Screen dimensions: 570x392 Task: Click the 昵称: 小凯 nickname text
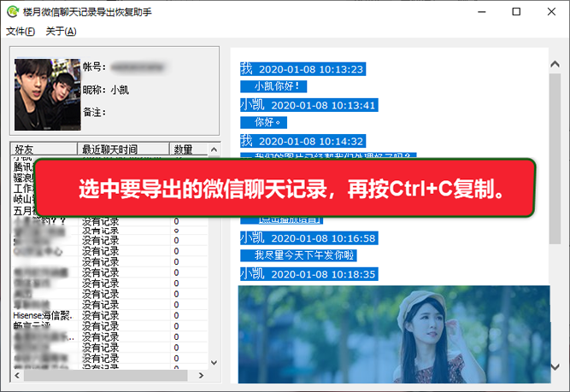[x=106, y=90]
